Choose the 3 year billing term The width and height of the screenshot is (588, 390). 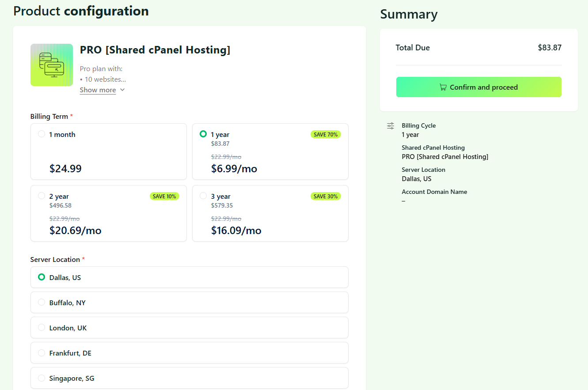[270, 213]
